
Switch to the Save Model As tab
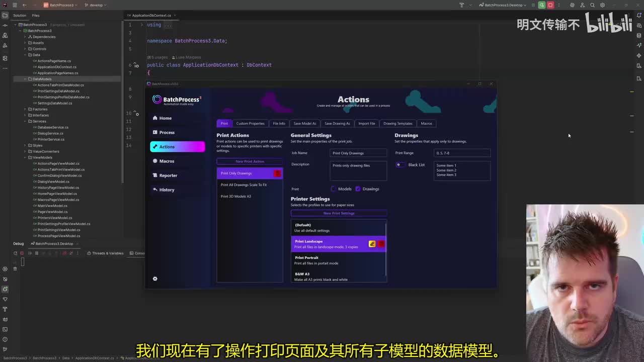pyautogui.click(x=305, y=123)
